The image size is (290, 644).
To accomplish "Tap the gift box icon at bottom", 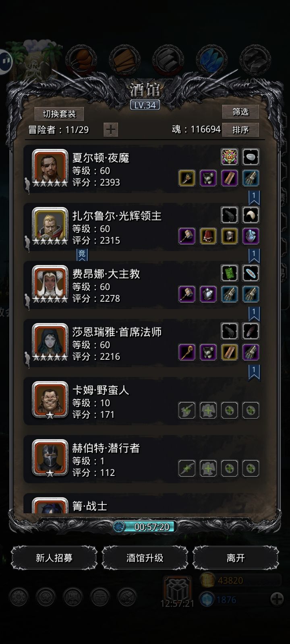I will point(176,590).
